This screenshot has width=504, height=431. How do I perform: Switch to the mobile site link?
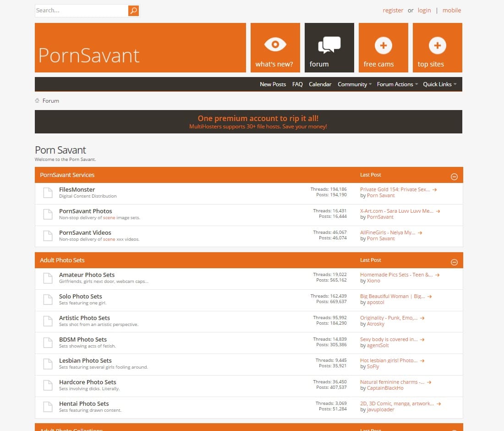pos(452,10)
